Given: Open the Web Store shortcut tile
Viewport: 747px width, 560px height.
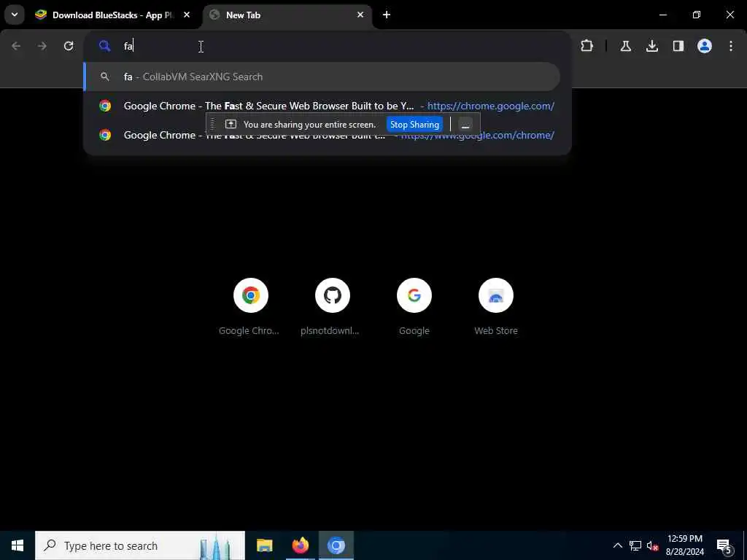Looking at the screenshot, I should 496,307.
